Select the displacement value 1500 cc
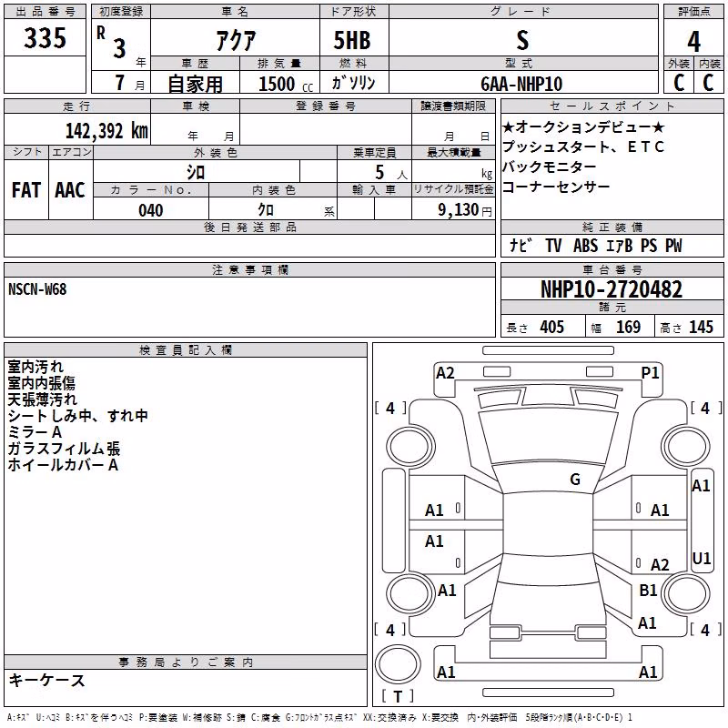The height and width of the screenshot is (728, 728). (286, 84)
